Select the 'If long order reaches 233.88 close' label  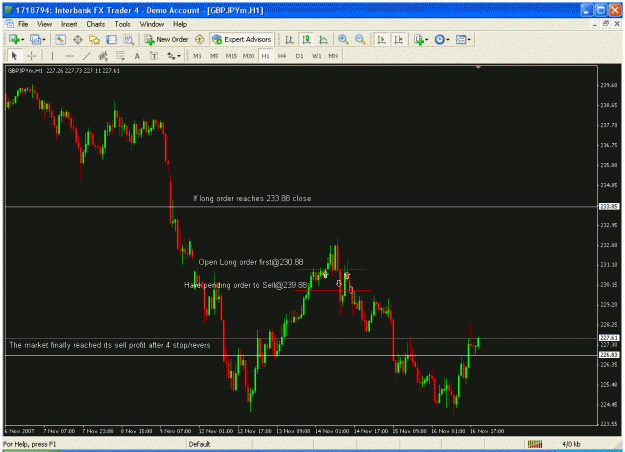pyautogui.click(x=252, y=198)
